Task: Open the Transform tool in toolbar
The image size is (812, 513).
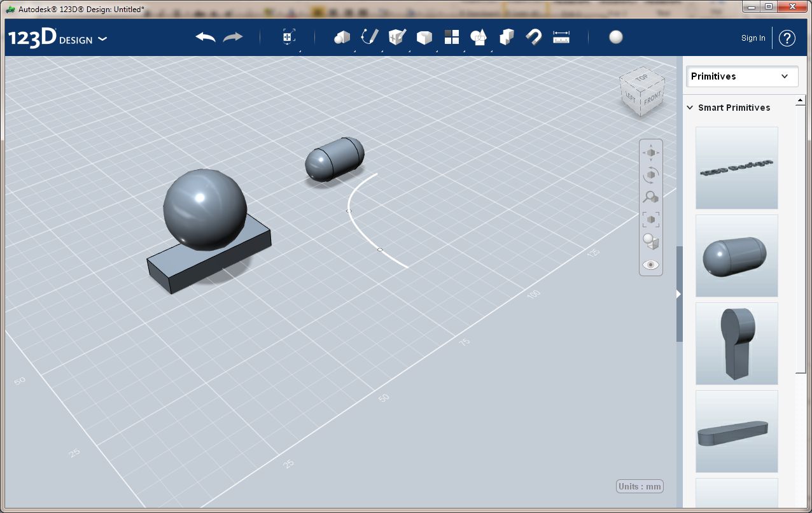Action: pos(288,38)
